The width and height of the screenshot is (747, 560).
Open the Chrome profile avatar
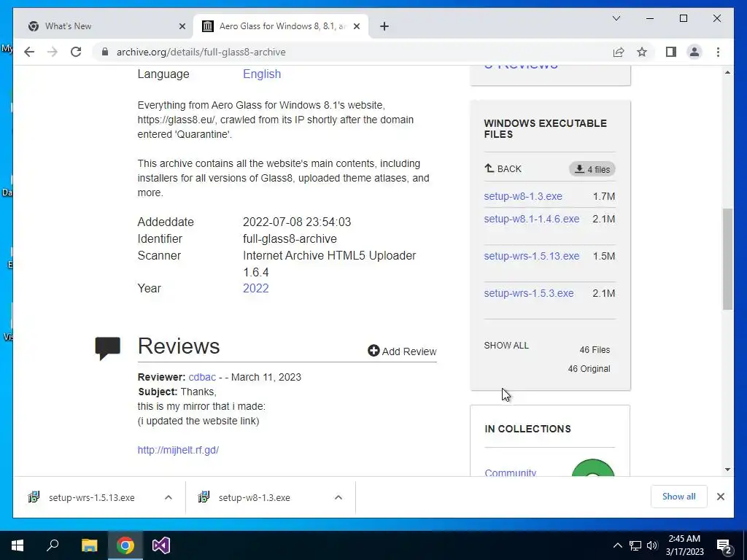[694, 52]
